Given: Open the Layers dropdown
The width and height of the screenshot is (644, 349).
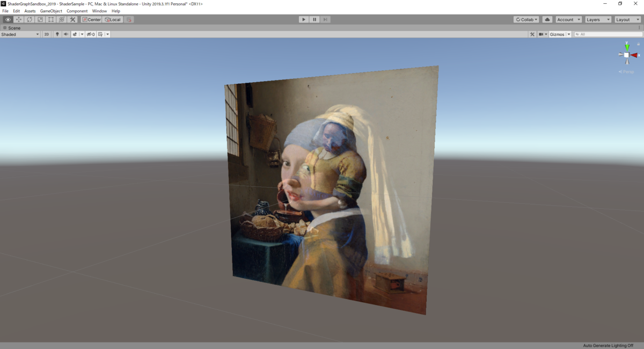Looking at the screenshot, I should (598, 19).
